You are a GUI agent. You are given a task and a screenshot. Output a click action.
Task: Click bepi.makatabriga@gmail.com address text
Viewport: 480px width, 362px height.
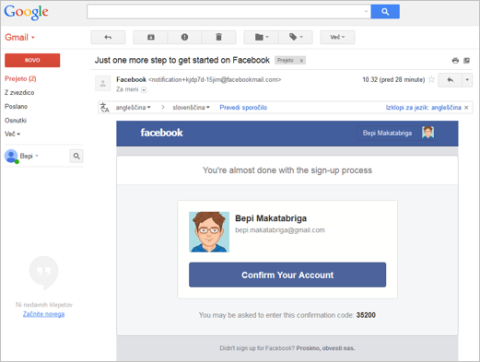[x=280, y=230]
